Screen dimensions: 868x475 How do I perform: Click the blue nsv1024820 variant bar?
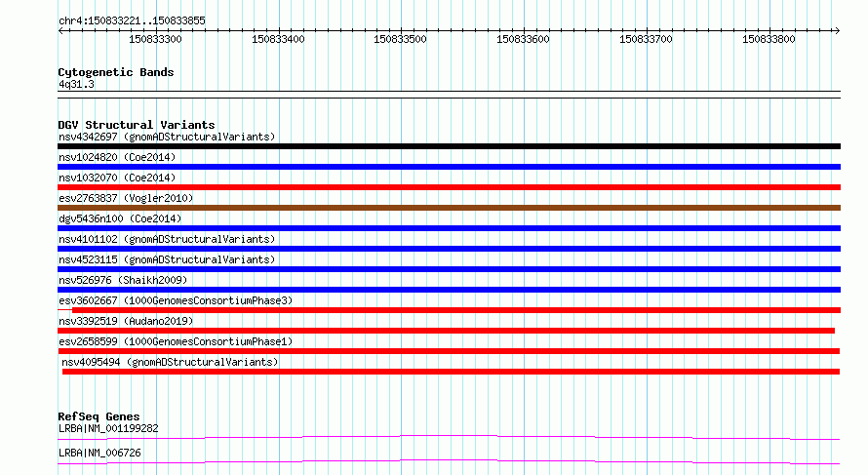coord(449,167)
